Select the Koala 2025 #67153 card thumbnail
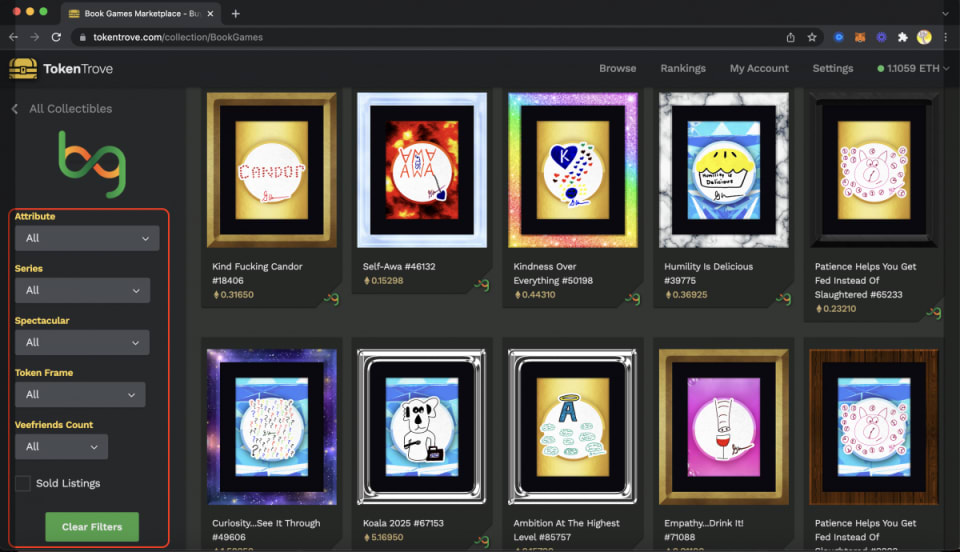 pyautogui.click(x=421, y=428)
